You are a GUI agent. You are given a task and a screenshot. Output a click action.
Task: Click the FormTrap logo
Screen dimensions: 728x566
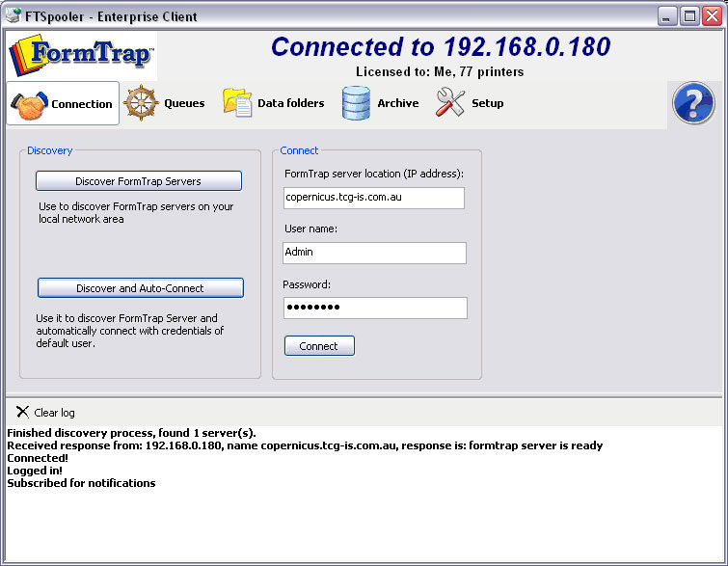pyautogui.click(x=82, y=55)
